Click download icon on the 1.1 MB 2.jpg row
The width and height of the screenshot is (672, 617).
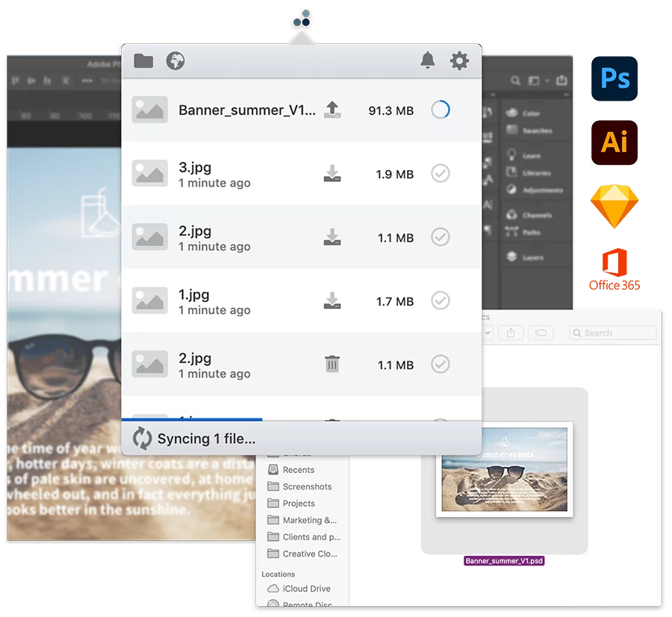pyautogui.click(x=332, y=237)
